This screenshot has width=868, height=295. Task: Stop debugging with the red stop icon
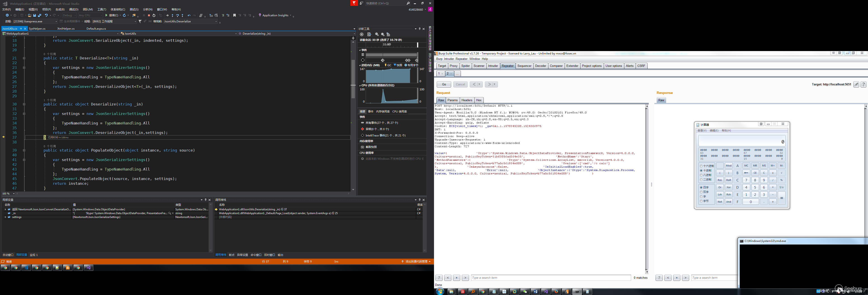(149, 16)
